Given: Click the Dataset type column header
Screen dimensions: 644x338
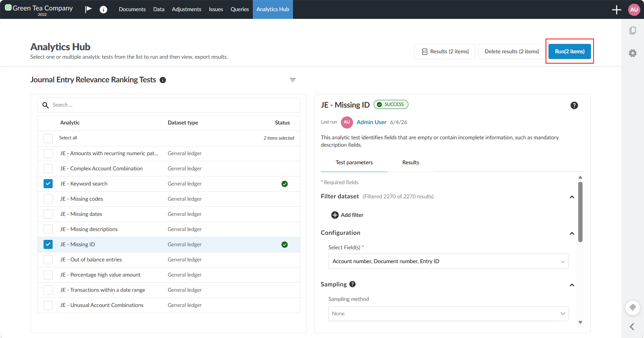Looking at the screenshot, I should point(183,123).
